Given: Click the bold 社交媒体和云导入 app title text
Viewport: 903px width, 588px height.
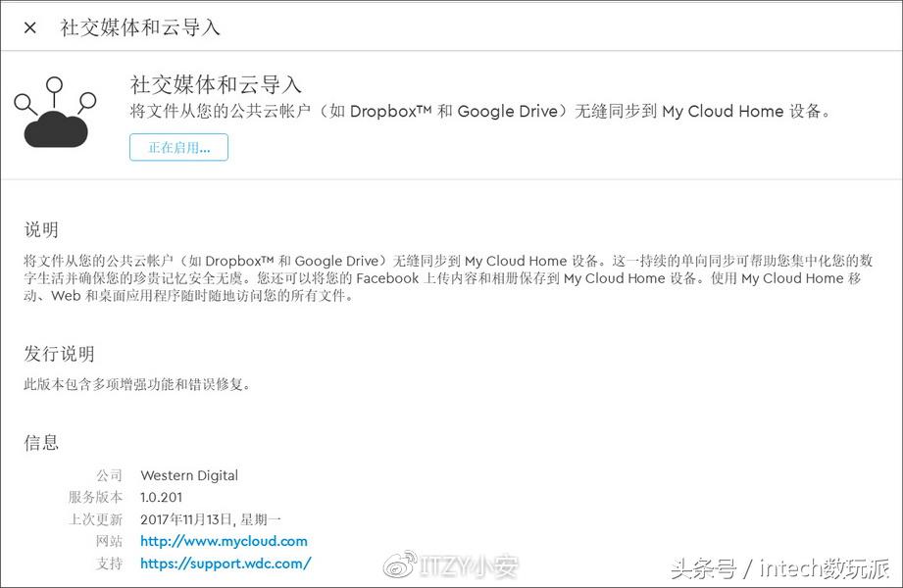Looking at the screenshot, I should tap(216, 86).
